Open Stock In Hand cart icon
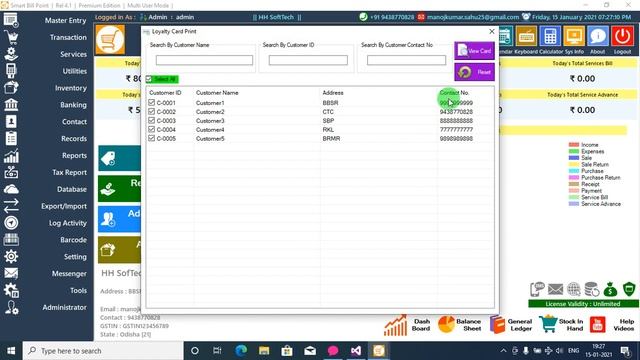The image size is (640, 360). click(548, 324)
